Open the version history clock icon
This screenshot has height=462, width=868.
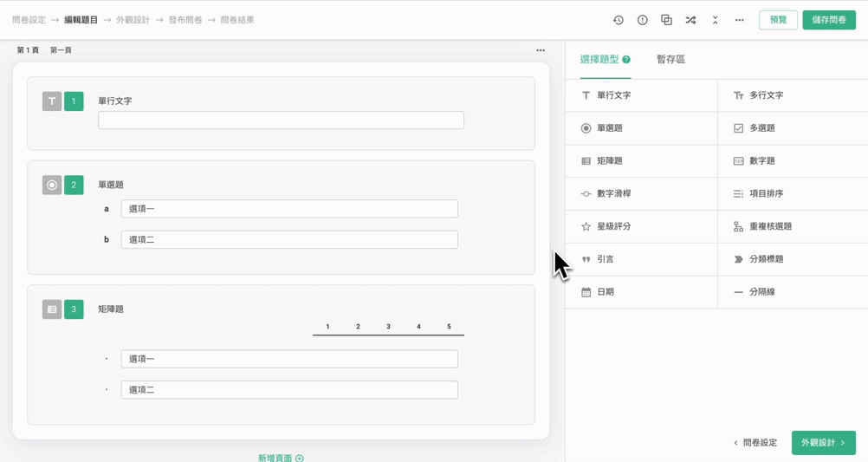[x=618, y=20]
